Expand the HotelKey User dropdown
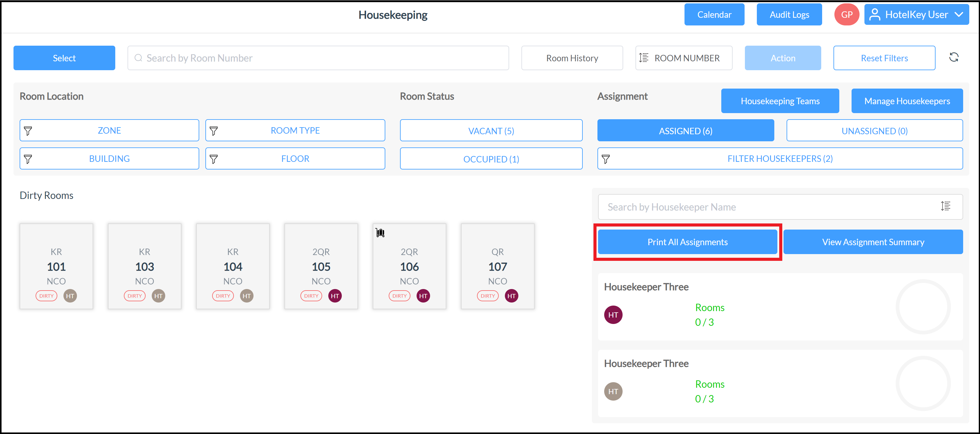 coord(917,14)
